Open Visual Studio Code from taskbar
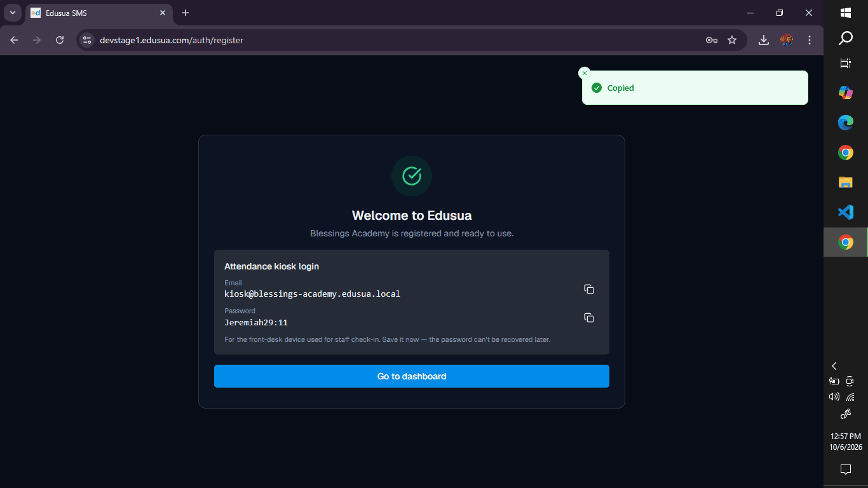Viewport: 868px width, 488px height. click(846, 212)
